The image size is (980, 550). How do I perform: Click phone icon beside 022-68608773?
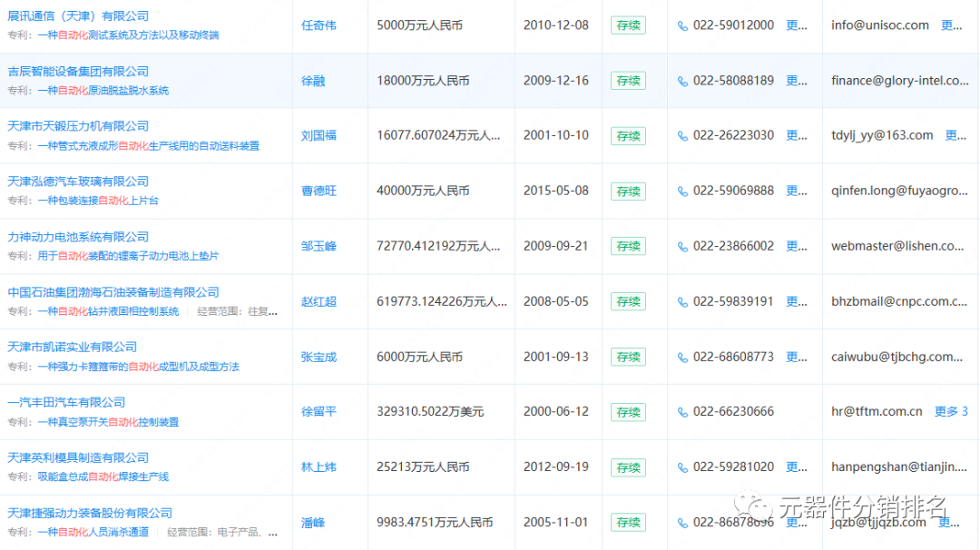(682, 358)
